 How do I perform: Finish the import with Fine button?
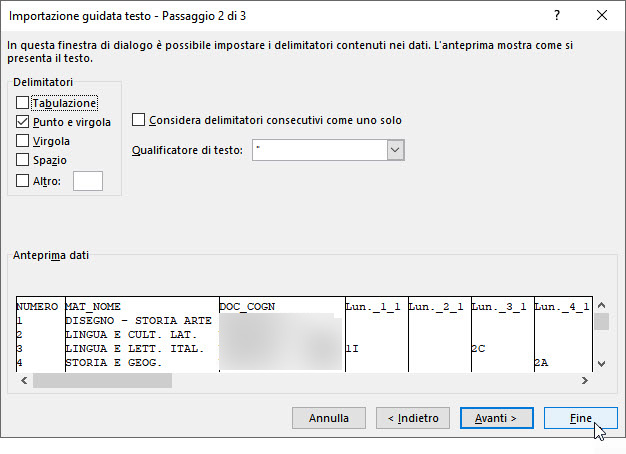click(x=580, y=418)
